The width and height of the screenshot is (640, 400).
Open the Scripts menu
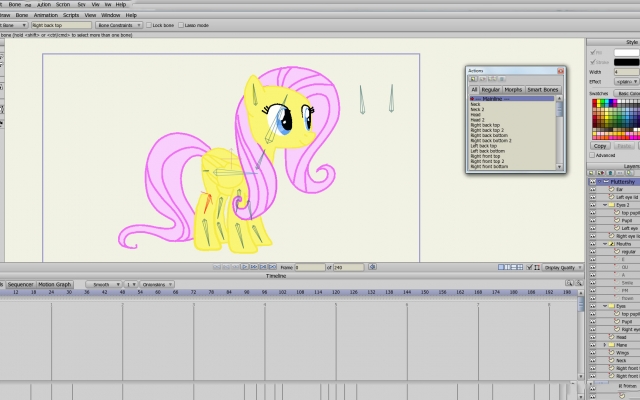71,15
